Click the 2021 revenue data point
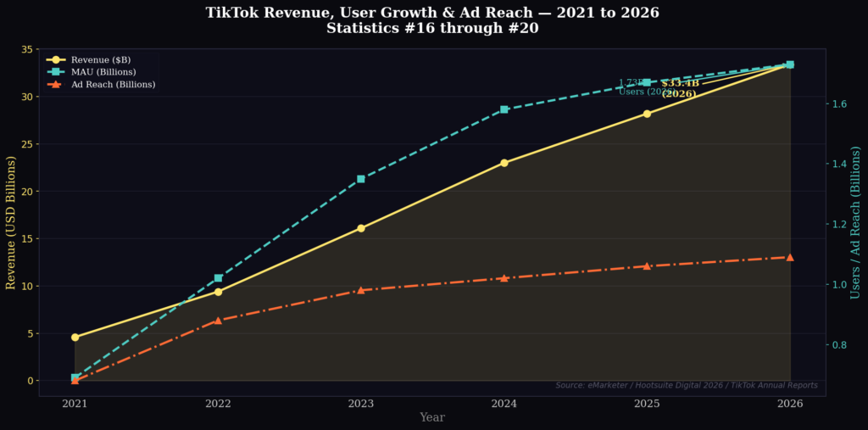The width and height of the screenshot is (868, 430). (x=75, y=337)
